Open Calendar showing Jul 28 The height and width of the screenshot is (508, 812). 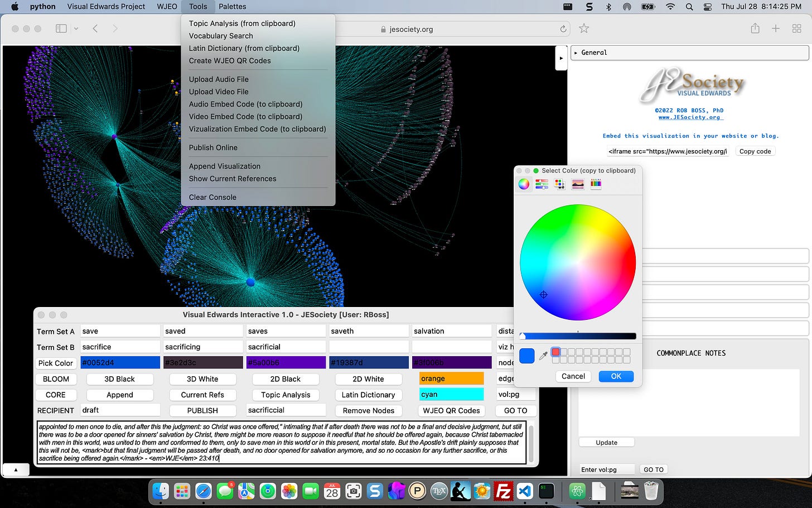(332, 491)
